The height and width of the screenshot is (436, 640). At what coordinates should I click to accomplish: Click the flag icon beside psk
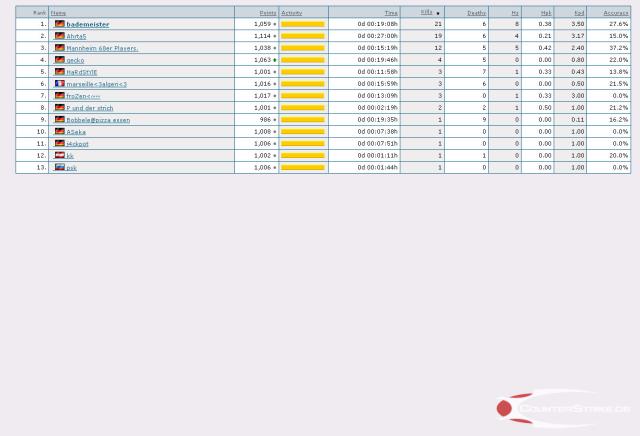[59, 168]
